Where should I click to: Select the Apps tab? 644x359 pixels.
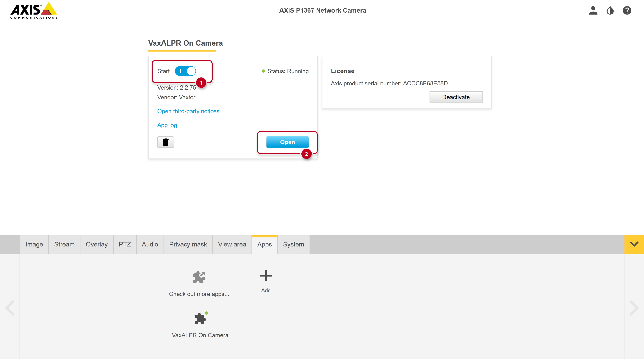point(265,244)
